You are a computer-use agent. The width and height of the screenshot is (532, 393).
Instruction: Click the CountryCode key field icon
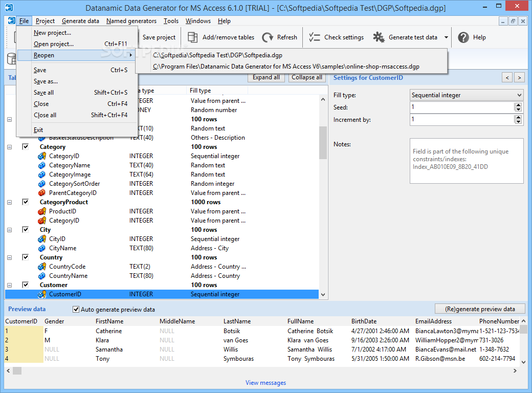tap(42, 267)
